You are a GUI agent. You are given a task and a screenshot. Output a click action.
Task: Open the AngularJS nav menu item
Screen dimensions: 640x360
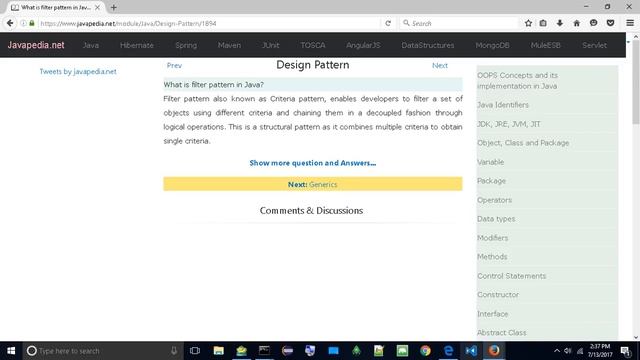(363, 45)
